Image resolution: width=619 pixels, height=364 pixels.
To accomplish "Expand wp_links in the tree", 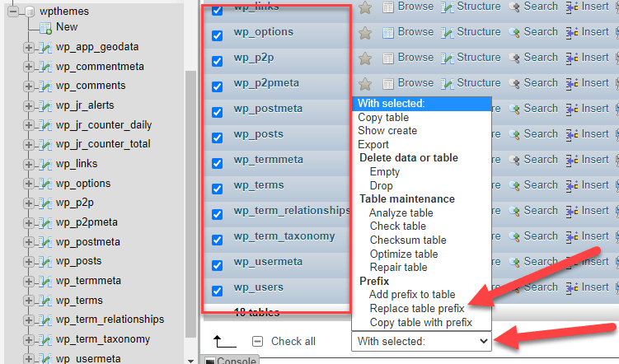I will tap(28, 165).
